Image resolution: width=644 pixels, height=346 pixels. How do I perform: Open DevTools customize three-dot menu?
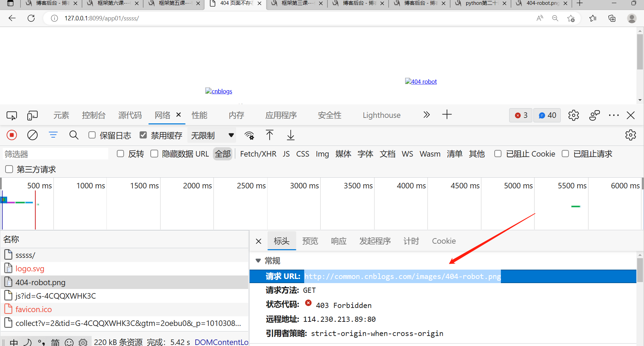614,115
